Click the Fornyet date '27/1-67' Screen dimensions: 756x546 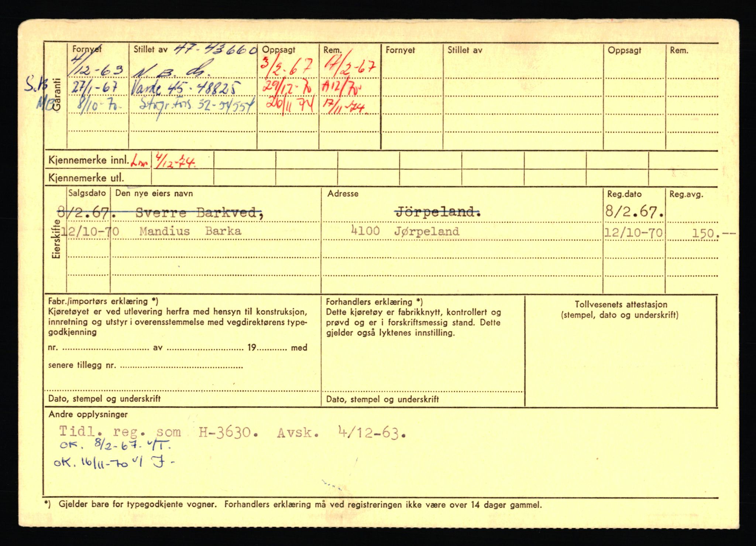[94, 88]
